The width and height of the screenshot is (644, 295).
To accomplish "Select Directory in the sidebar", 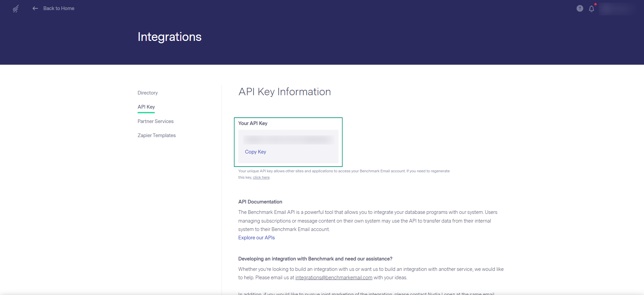I will click(x=148, y=93).
